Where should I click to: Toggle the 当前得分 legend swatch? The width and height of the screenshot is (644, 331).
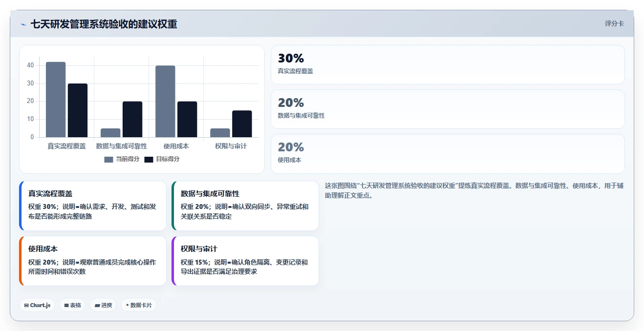pos(108,160)
